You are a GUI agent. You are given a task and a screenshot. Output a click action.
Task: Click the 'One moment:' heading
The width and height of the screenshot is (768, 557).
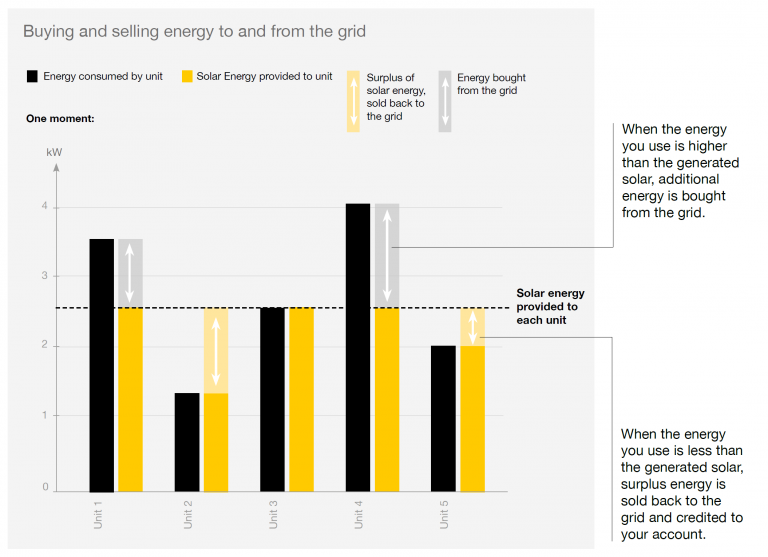pos(60,119)
